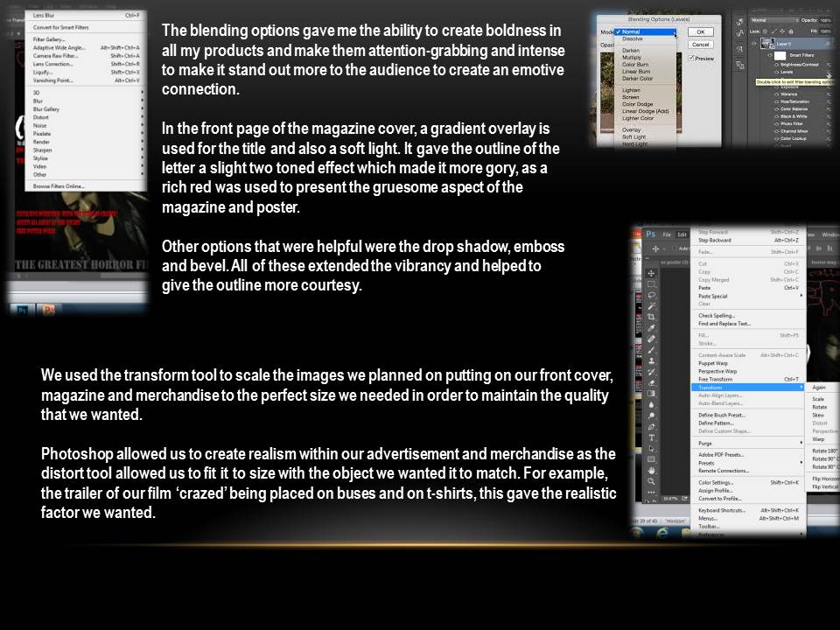Choose Liquify from the Filter menu
This screenshot has height=630, width=840.
pos(85,73)
